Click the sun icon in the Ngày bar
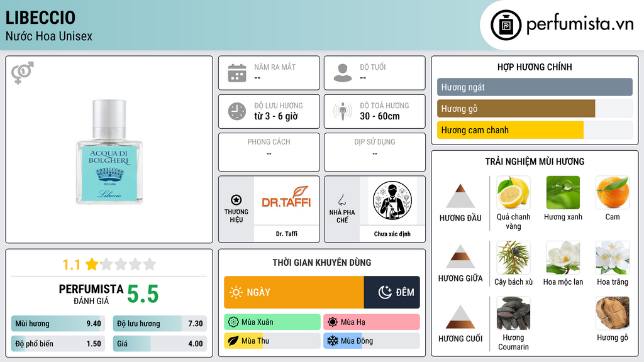 236,292
